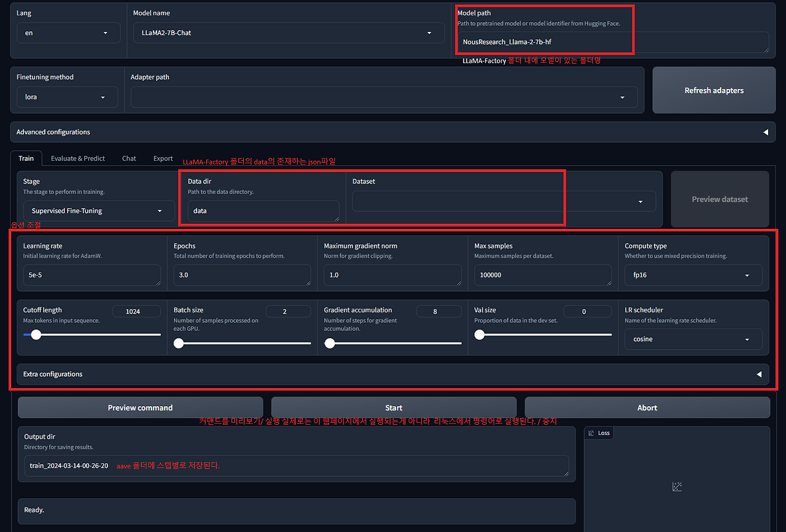786x532 pixels.
Task: Open the LR scheduler dropdown cosine
Action: tap(693, 339)
